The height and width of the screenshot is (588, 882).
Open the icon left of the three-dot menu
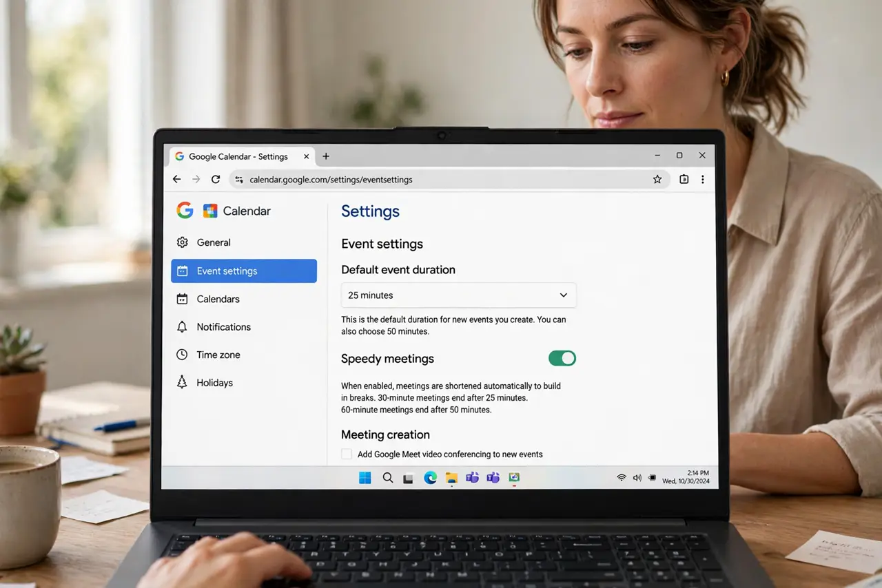click(x=684, y=179)
